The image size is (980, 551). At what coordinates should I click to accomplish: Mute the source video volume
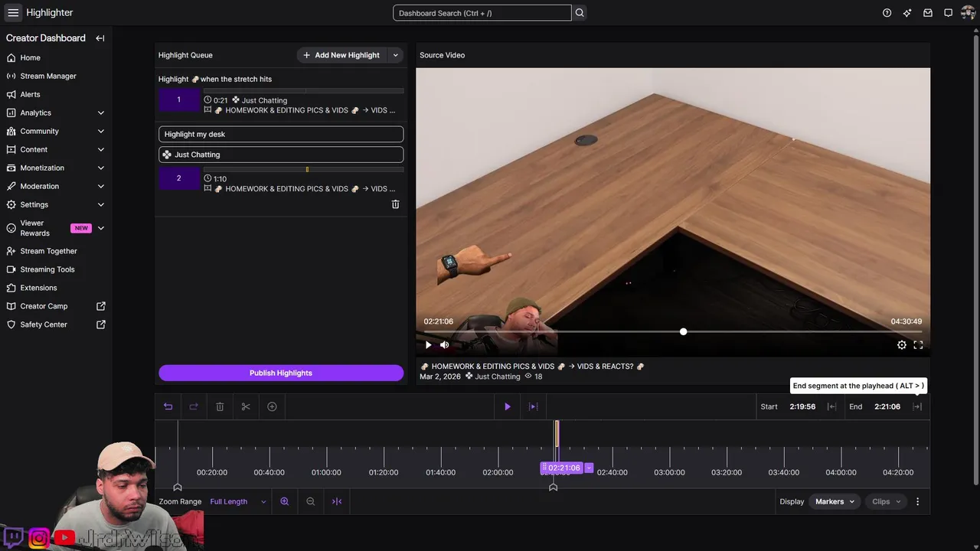(x=445, y=345)
